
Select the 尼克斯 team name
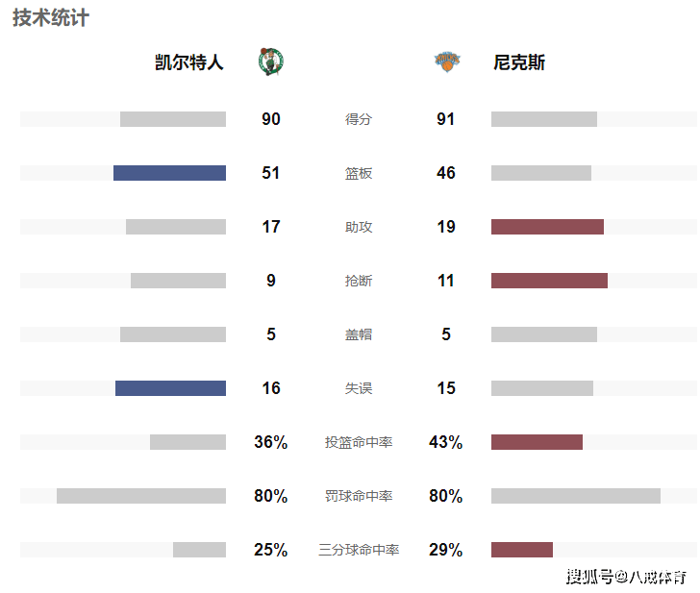point(519,62)
